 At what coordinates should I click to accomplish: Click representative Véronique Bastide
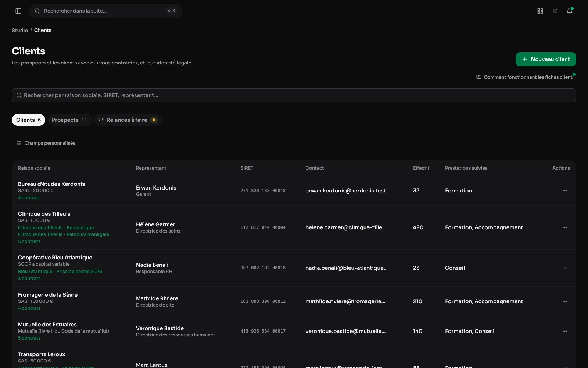(160, 328)
